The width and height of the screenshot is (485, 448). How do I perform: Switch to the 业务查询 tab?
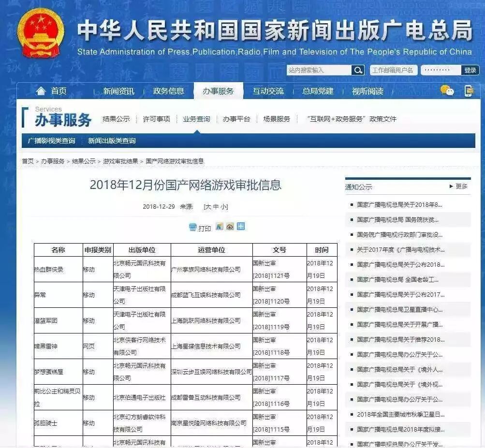tap(196, 118)
